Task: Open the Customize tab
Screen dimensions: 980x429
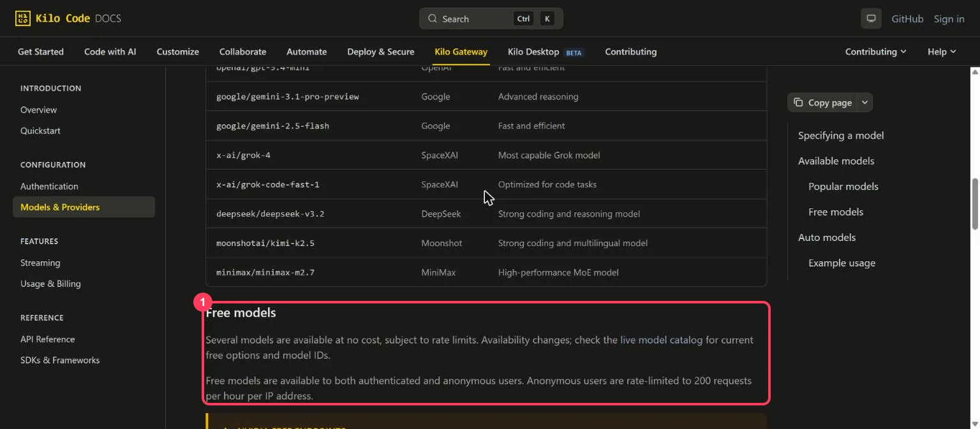Action: (x=178, y=52)
